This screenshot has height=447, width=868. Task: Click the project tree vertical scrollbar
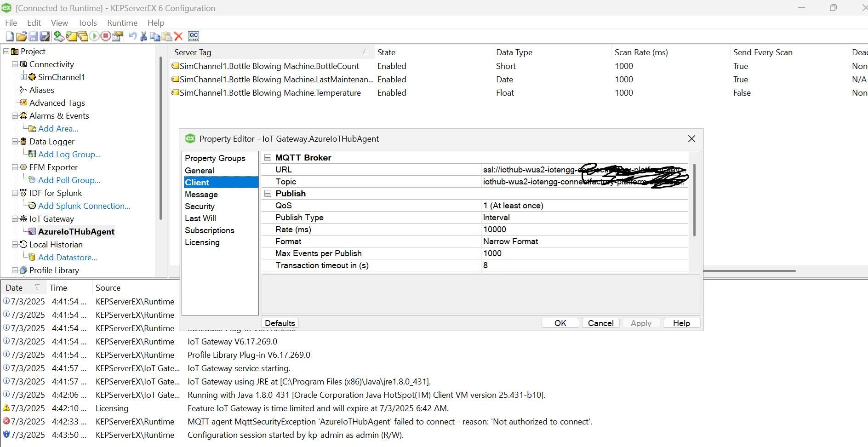point(160,138)
